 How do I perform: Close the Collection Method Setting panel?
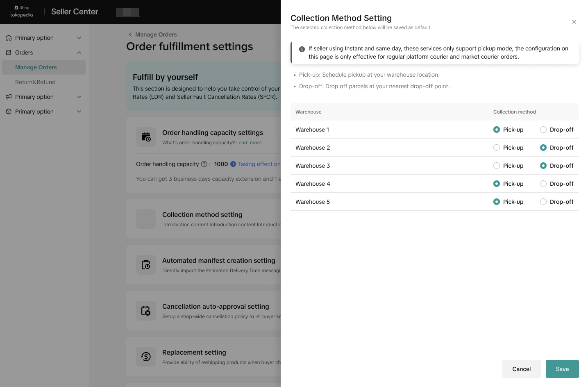pyautogui.click(x=574, y=22)
